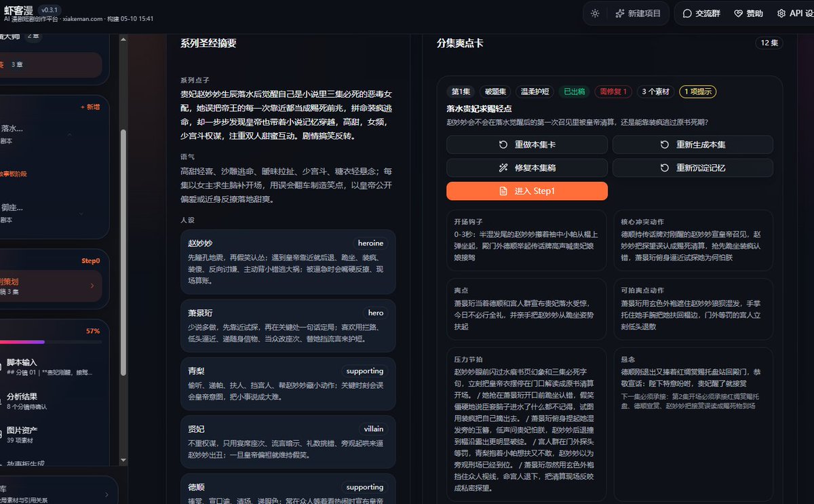Click the 虾客漫 app logo title
The width and height of the screenshot is (814, 504).
coord(18,9)
